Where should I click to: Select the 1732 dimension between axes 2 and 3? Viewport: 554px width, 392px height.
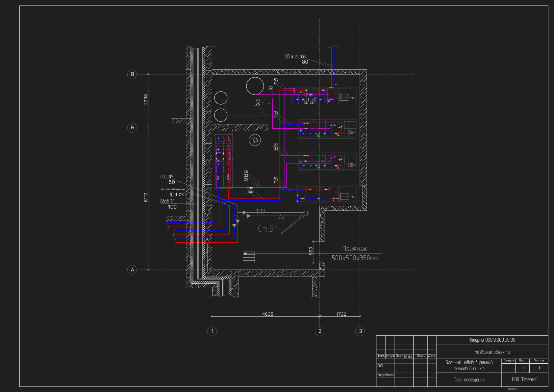[341, 314]
